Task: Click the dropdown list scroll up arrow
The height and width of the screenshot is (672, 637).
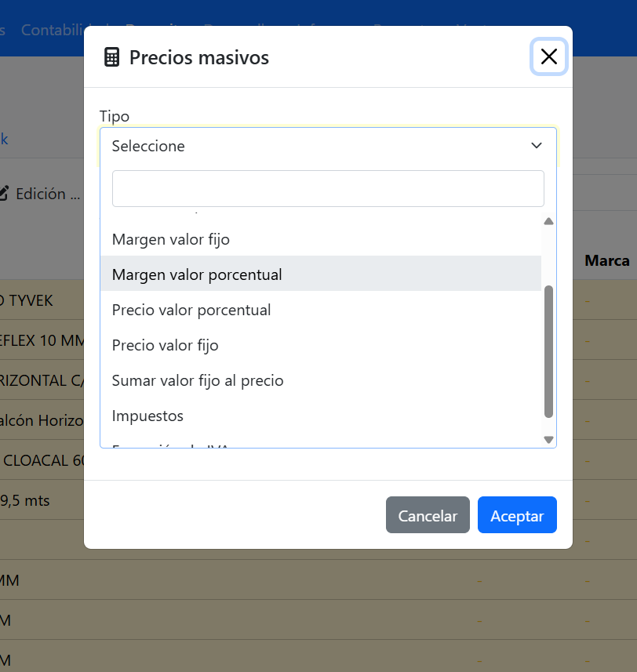Action: point(548,221)
